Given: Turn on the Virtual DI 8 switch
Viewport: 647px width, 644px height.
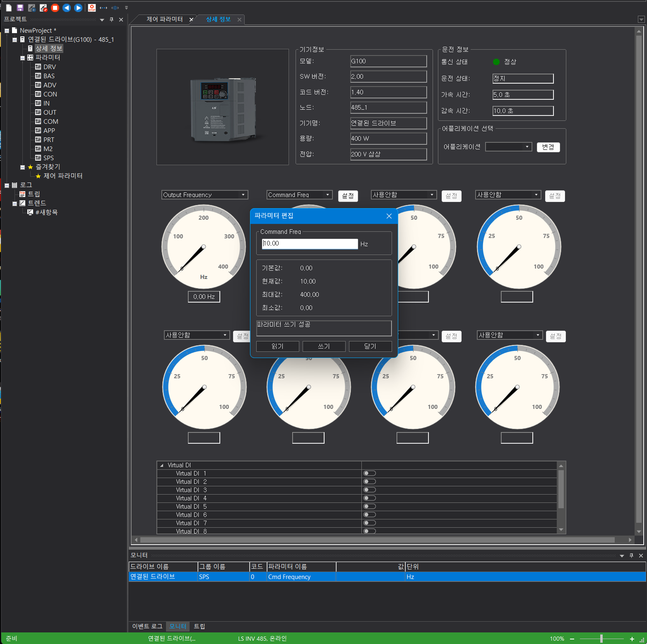Looking at the screenshot, I should tap(369, 531).
